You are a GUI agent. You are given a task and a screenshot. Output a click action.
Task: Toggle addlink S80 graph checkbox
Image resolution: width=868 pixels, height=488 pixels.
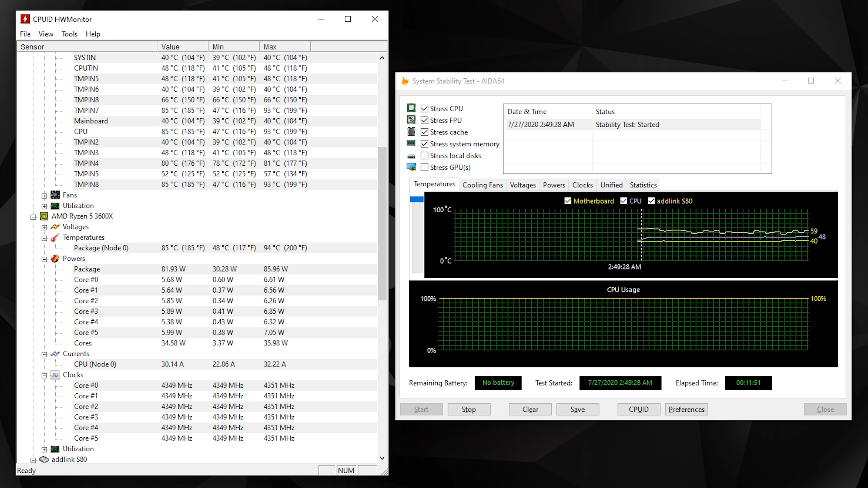coord(651,201)
